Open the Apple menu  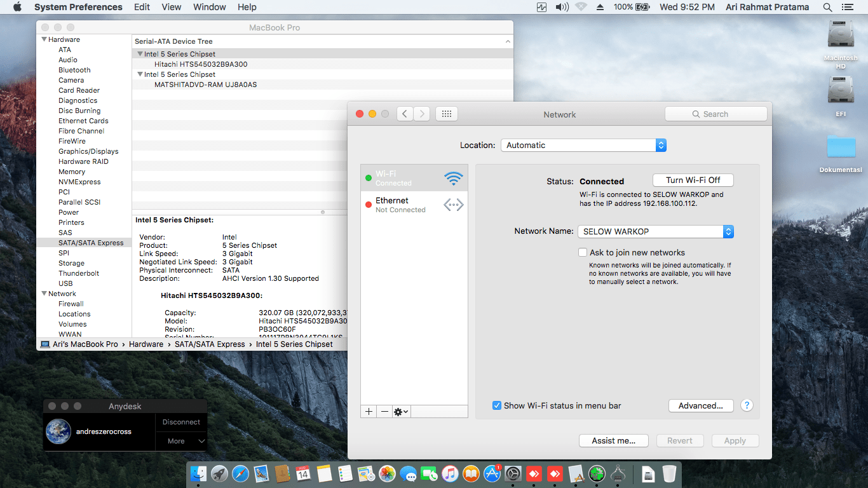pos(17,7)
